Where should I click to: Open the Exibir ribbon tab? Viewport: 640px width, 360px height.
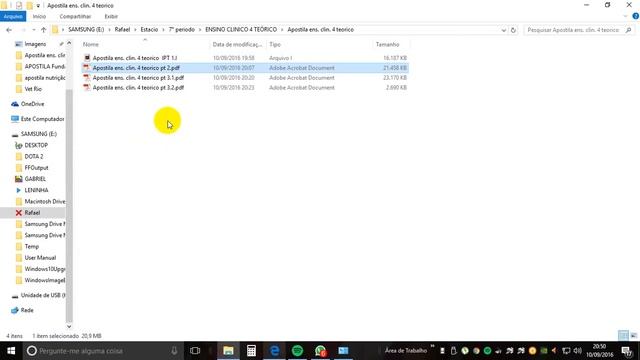(x=111, y=16)
